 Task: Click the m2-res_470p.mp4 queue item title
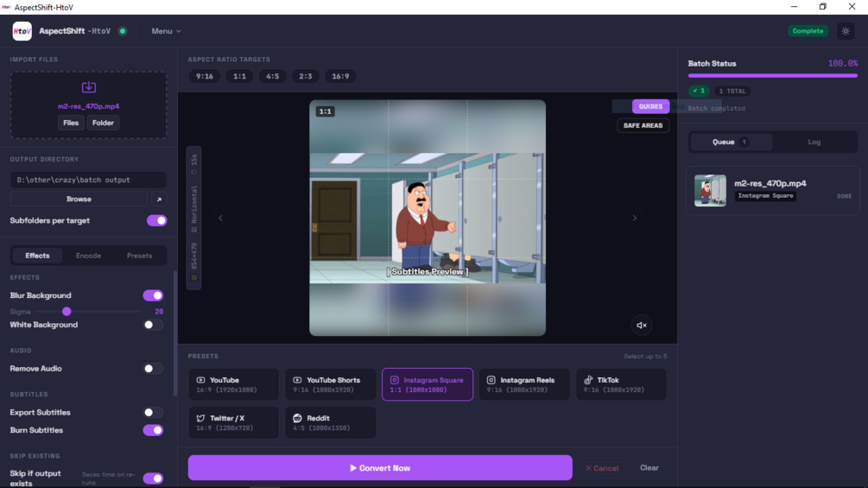(770, 184)
